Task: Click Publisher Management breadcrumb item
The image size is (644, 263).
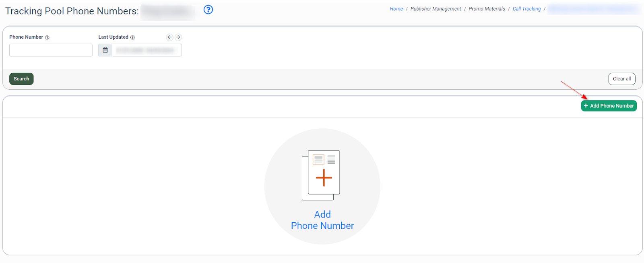Action: pos(436,9)
